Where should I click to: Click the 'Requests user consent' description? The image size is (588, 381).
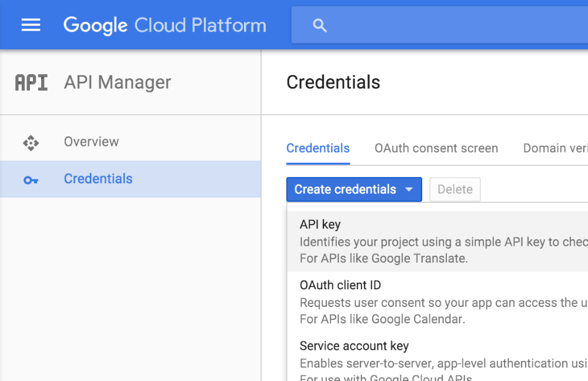click(x=443, y=303)
